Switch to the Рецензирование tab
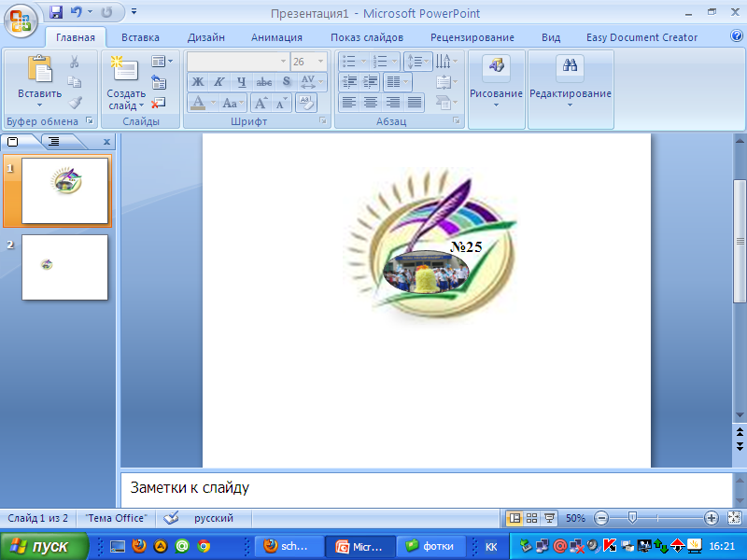The image size is (747, 560). [x=472, y=37]
